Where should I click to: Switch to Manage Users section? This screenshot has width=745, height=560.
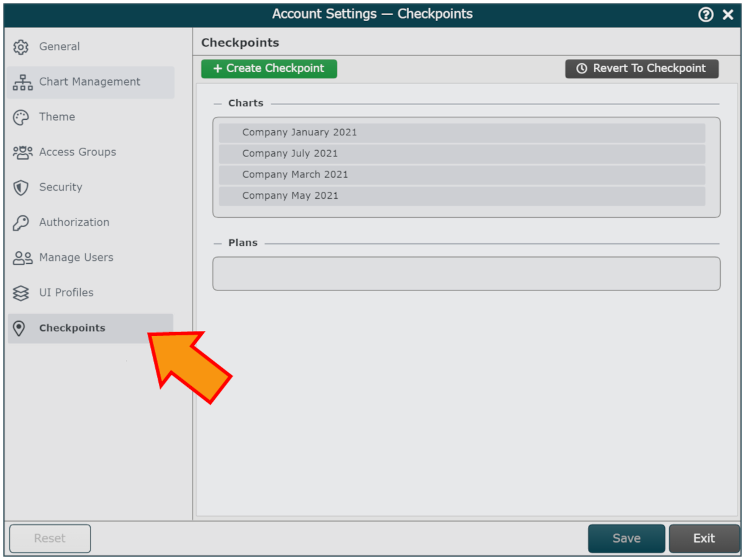76,258
